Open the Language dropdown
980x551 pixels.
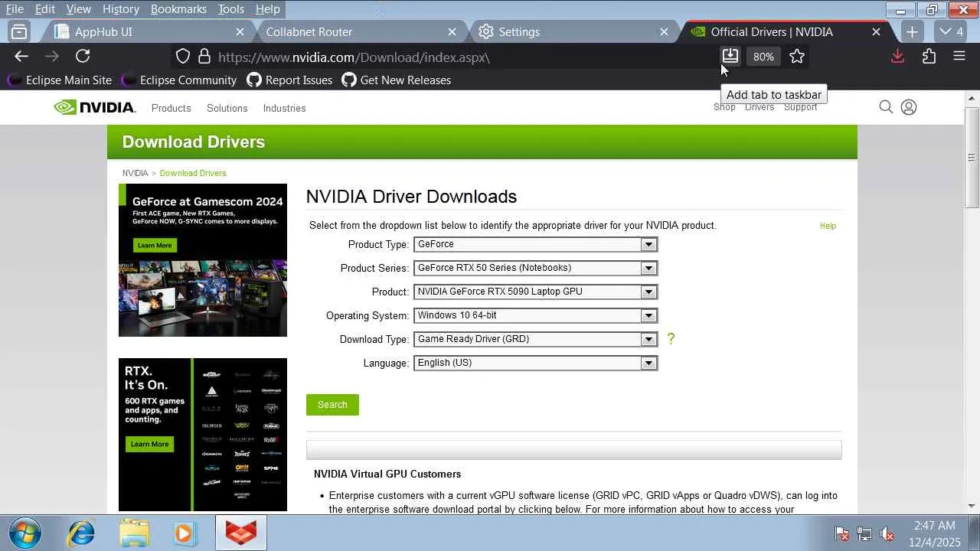pyautogui.click(x=535, y=363)
